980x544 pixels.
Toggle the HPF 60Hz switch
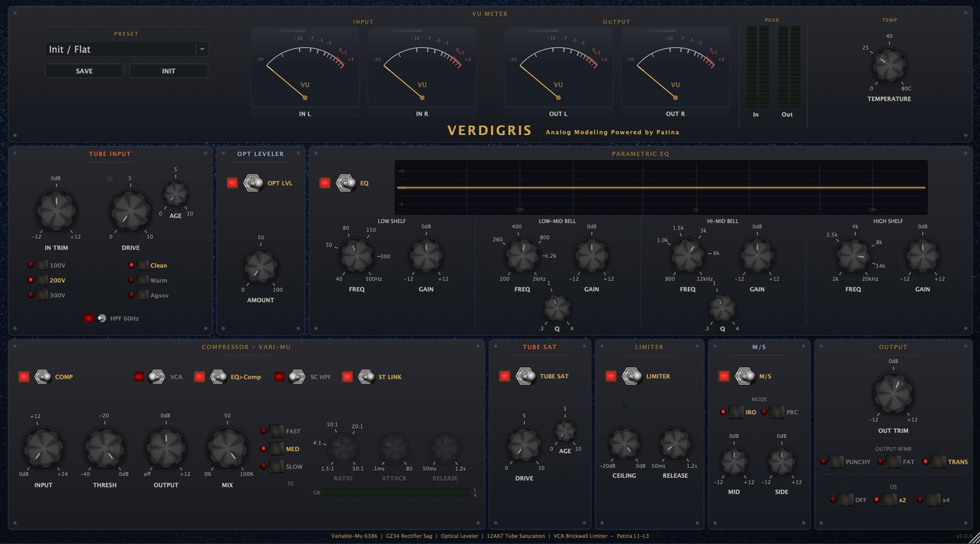point(102,318)
